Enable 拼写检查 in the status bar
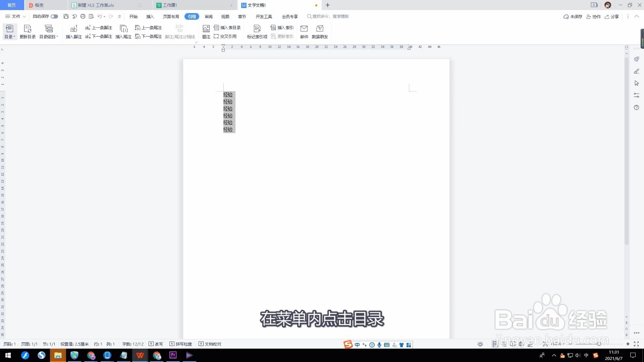This screenshot has width=644, height=362. point(182,344)
